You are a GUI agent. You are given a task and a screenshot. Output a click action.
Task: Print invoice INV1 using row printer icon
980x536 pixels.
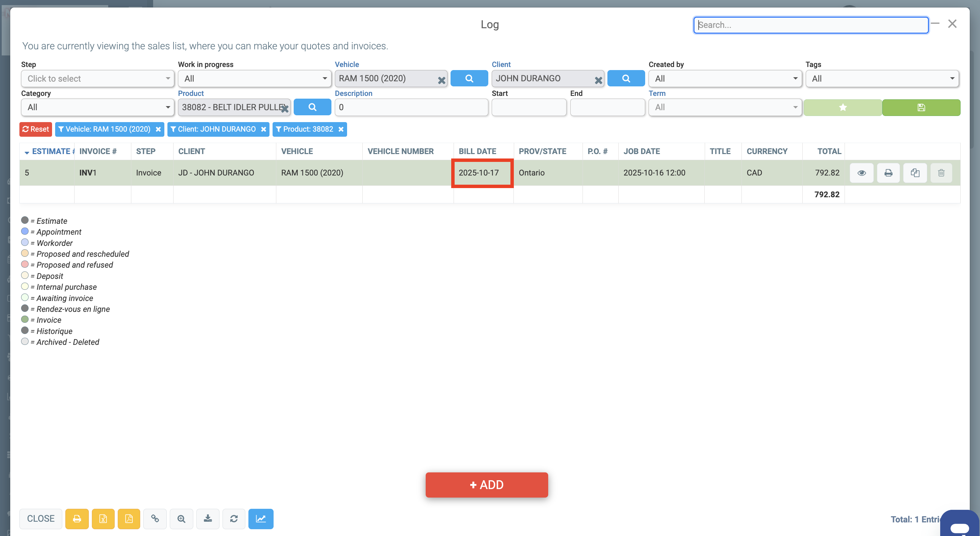[888, 173]
